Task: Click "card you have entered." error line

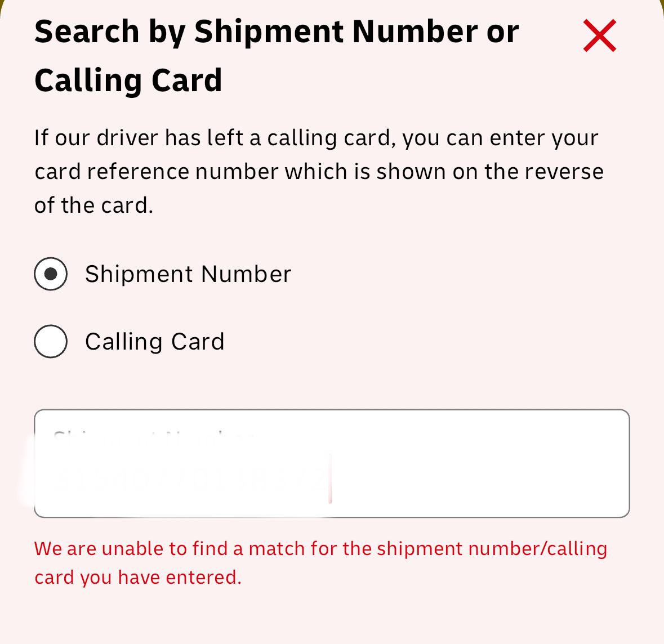Action: coord(138,578)
